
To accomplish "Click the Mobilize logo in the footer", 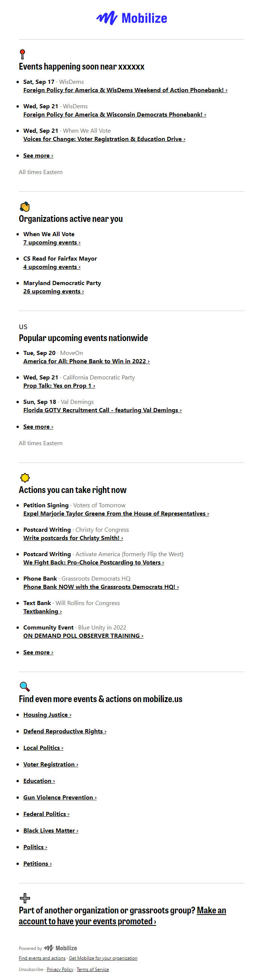I will point(60,948).
